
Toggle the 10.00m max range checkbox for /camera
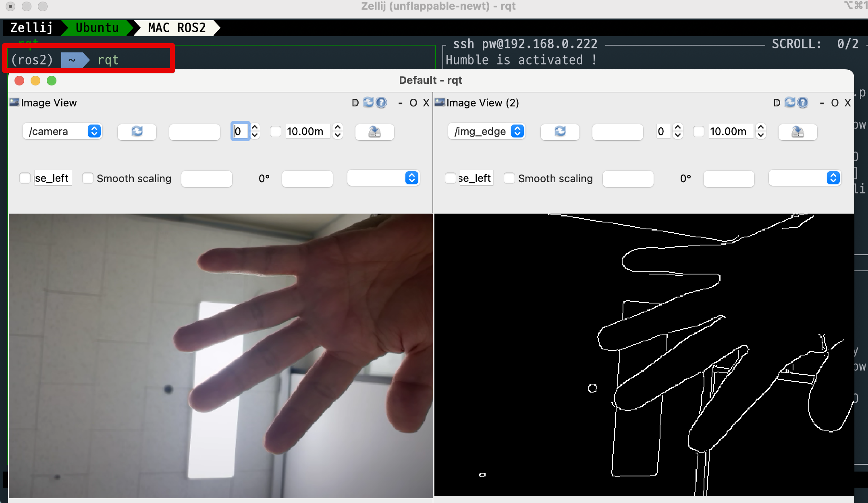[276, 131]
